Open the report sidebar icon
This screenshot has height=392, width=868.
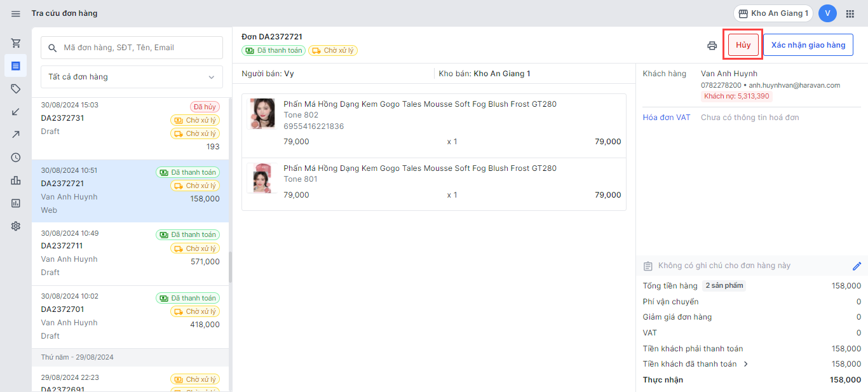point(16,203)
